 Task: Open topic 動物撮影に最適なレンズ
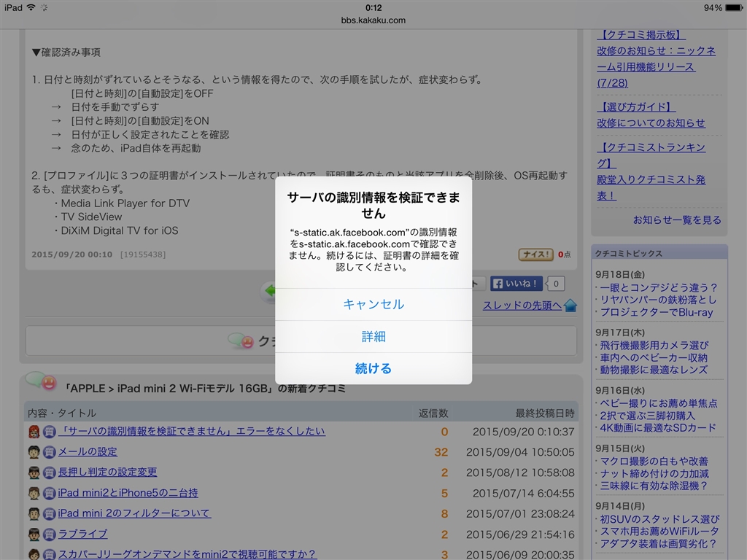click(x=654, y=370)
